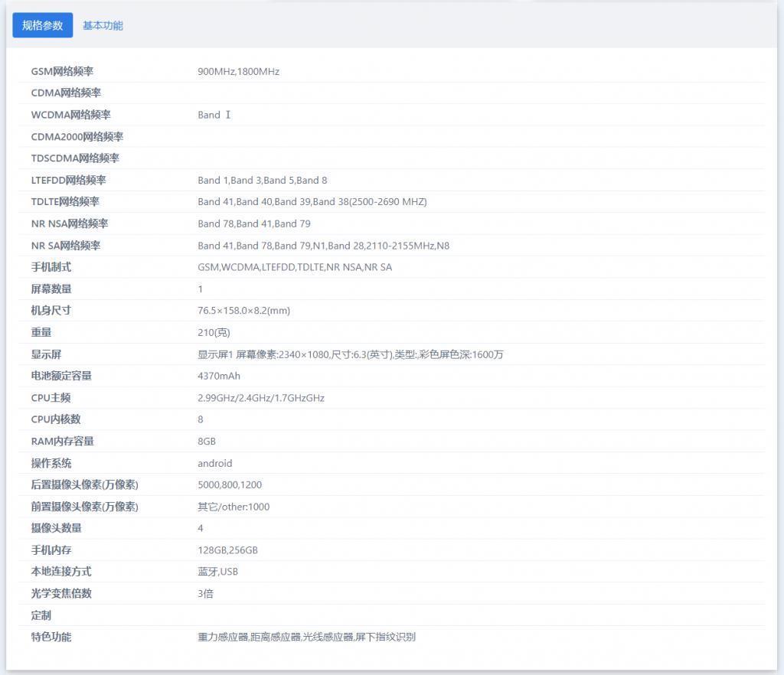Click the android operating system value
Viewport: 784px width, 675px height.
[214, 463]
